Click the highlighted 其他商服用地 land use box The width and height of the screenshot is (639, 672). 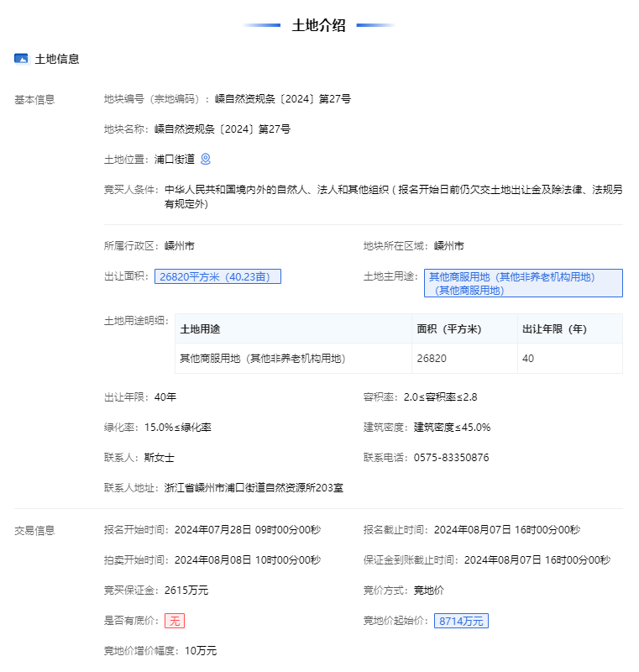(x=523, y=283)
